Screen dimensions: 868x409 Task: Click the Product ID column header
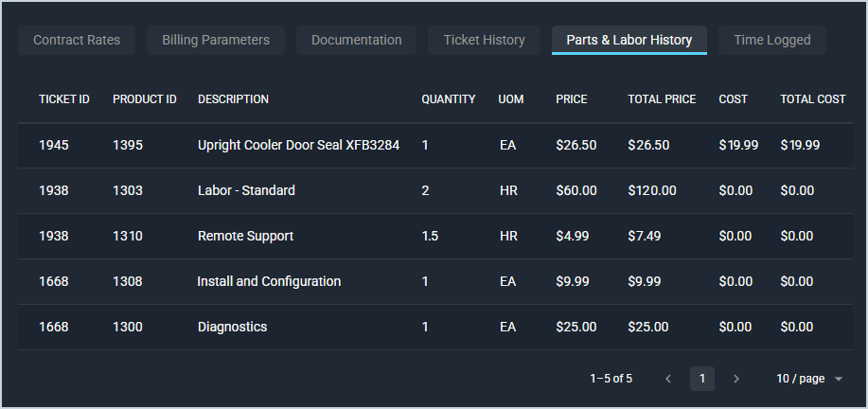click(x=145, y=99)
